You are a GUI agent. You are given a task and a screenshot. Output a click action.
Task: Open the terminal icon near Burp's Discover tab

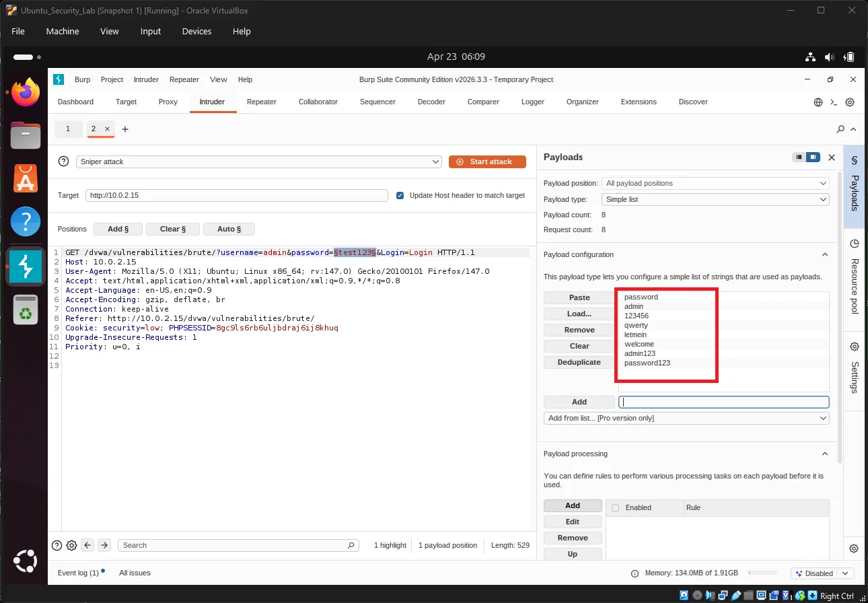(x=833, y=102)
